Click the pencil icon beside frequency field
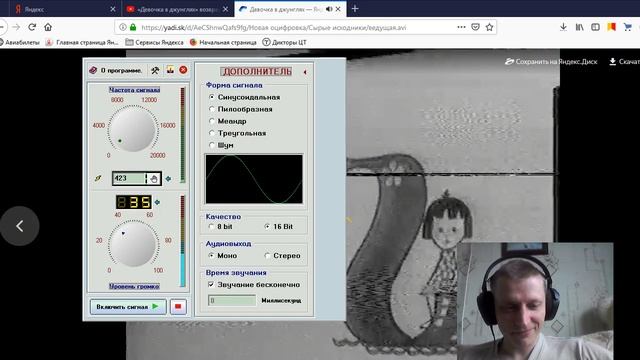Viewport: 640px width, 360px height. (x=98, y=178)
